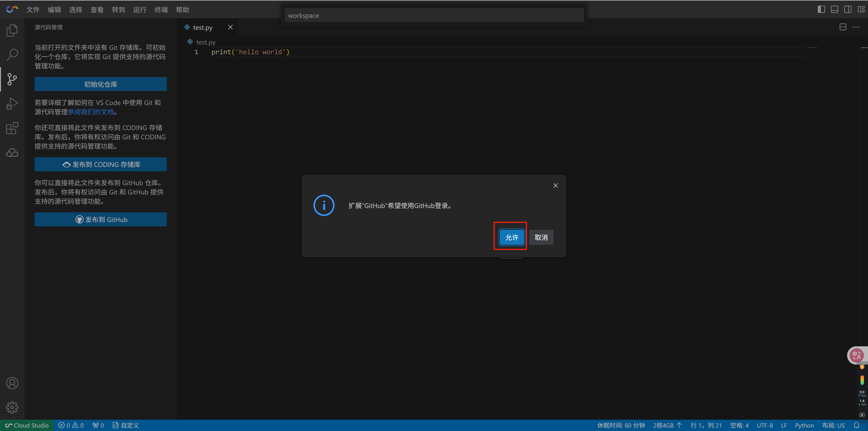The width and height of the screenshot is (868, 431).
Task: Open UTF-8 encoding selector in status bar
Action: click(x=764, y=425)
